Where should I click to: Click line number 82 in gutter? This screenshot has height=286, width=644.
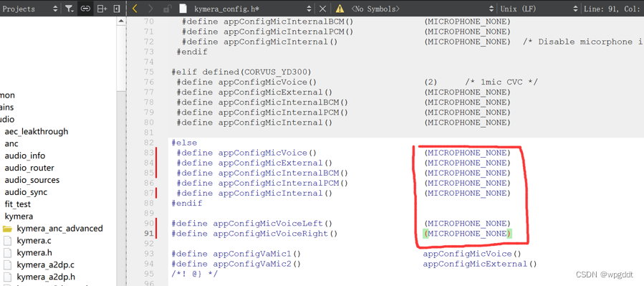[x=148, y=143]
